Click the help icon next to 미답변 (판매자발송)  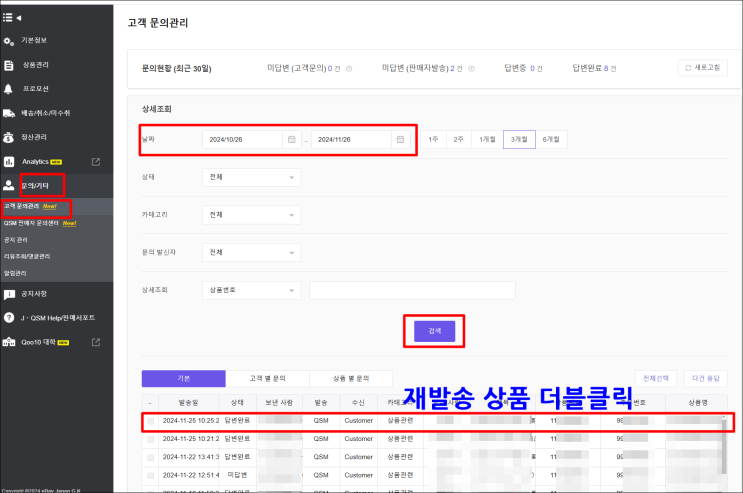click(471, 69)
